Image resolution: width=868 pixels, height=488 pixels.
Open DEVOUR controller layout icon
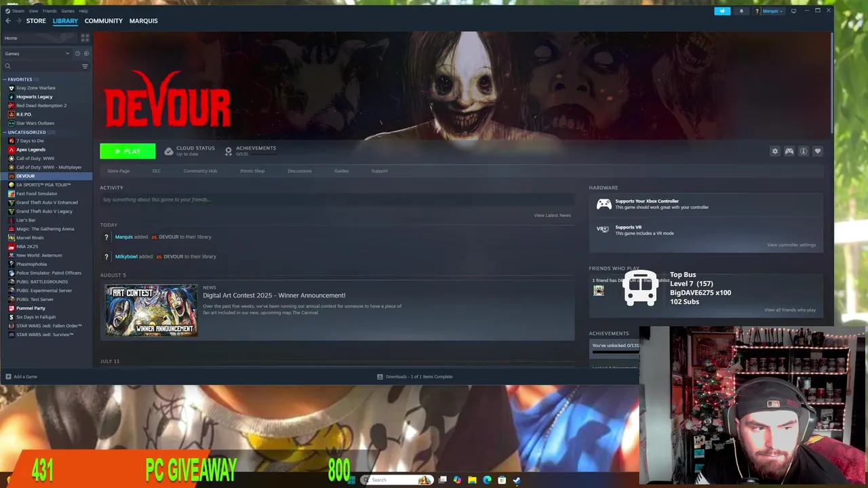(789, 151)
